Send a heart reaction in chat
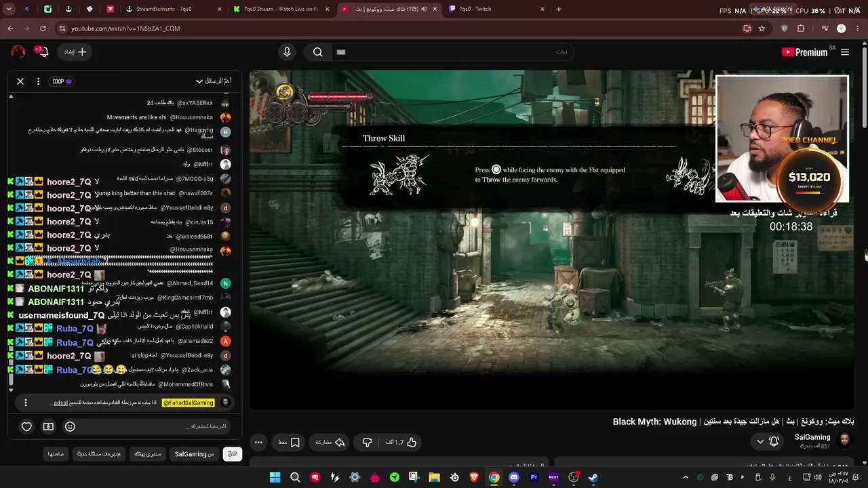The width and height of the screenshot is (868, 488). click(26, 426)
